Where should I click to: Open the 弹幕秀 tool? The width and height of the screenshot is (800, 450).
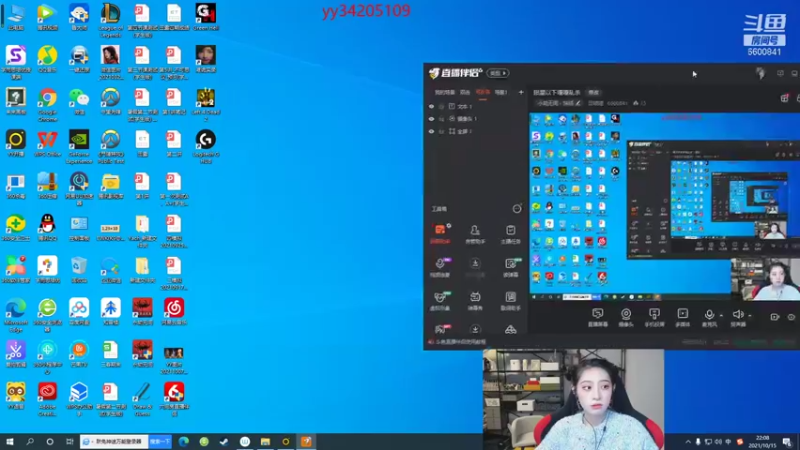click(x=475, y=301)
